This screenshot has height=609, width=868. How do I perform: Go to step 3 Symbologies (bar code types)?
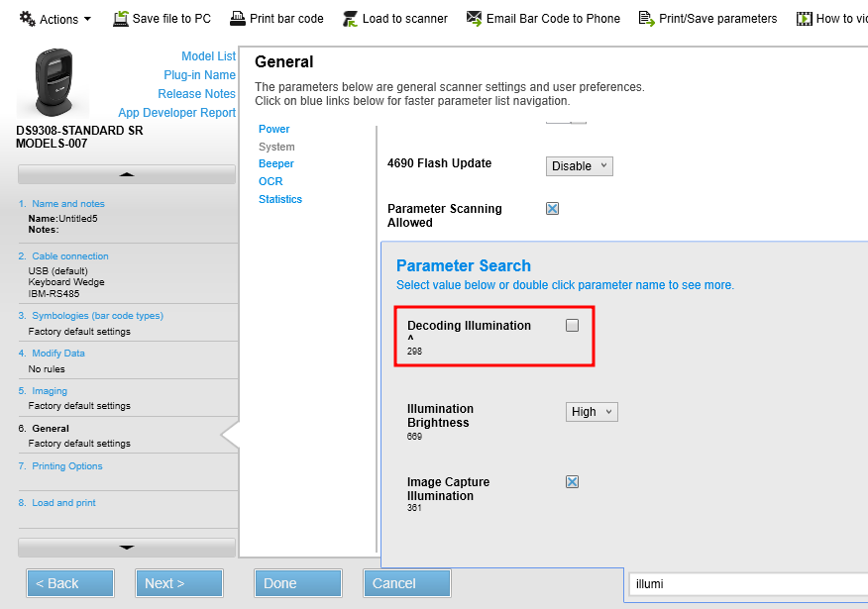point(97,316)
